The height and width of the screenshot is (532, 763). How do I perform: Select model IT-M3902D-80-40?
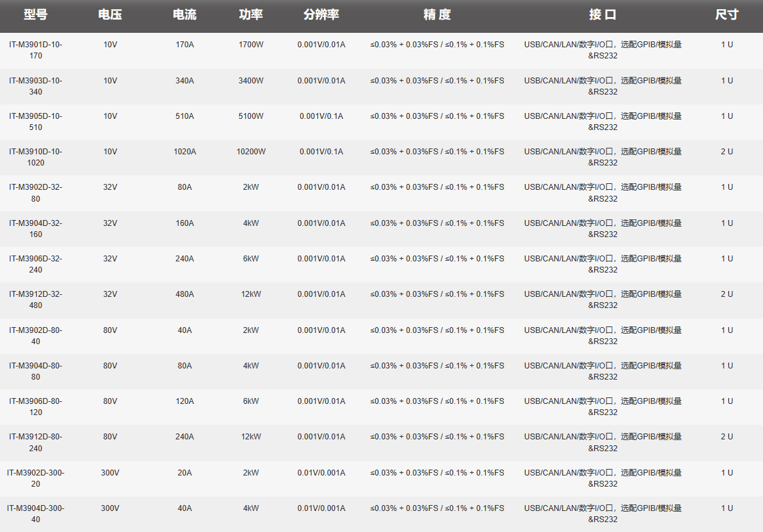point(35,336)
